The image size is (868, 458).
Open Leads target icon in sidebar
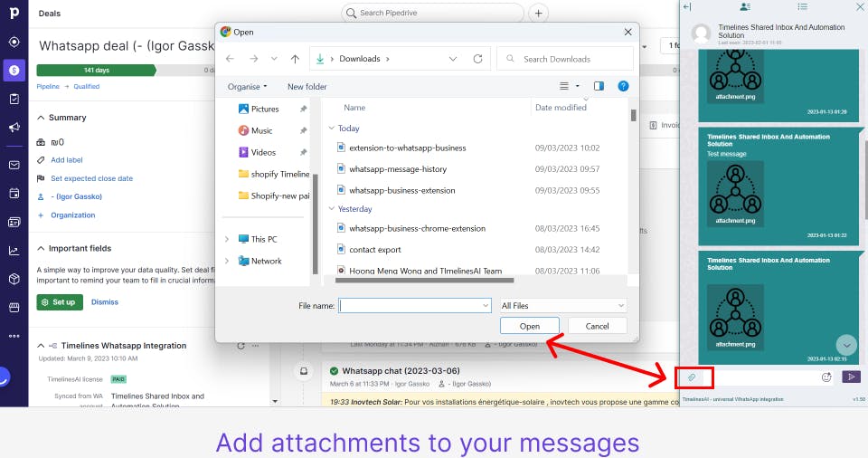[x=14, y=43]
